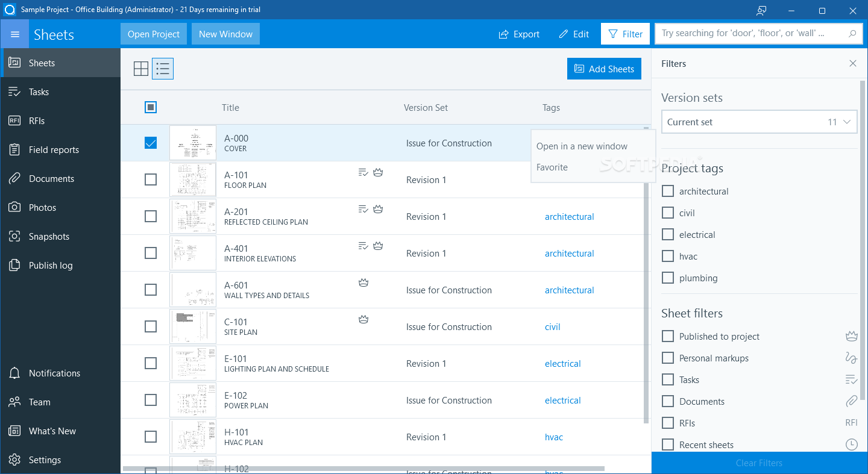868x474 pixels.
Task: Click the Add Sheets button
Action: 604,68
